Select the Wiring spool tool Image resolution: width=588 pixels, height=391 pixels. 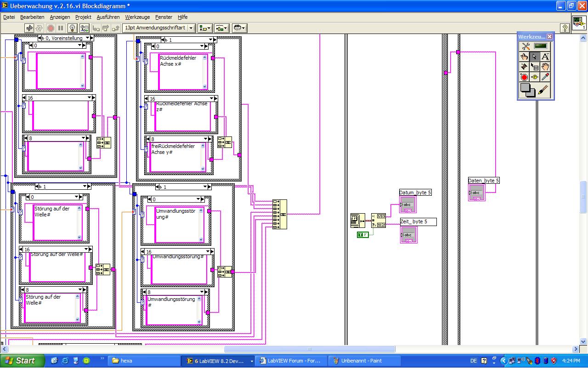point(524,67)
